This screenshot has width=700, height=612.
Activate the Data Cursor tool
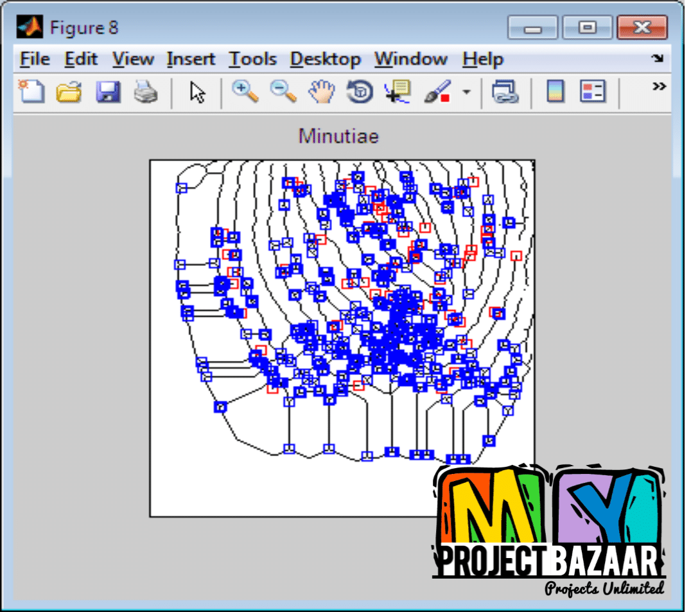coord(398,92)
